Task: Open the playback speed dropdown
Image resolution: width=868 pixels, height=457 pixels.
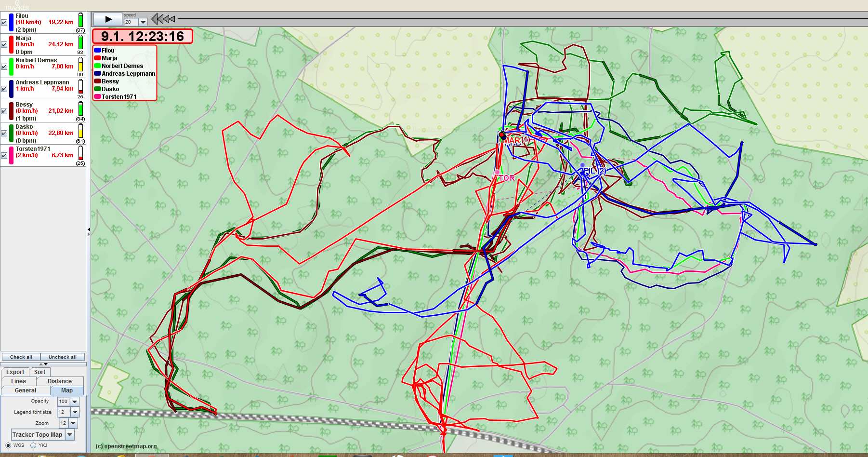Action: point(143,22)
